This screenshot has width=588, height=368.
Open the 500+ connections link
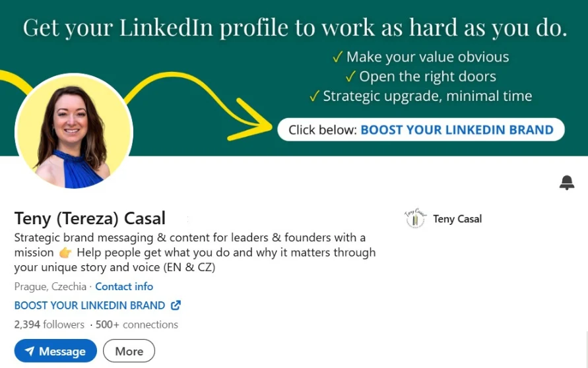pos(137,324)
